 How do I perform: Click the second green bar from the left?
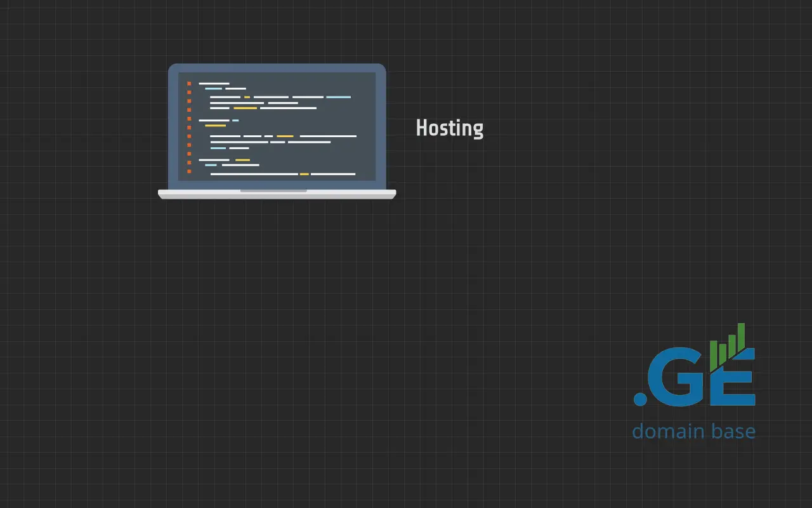click(723, 351)
